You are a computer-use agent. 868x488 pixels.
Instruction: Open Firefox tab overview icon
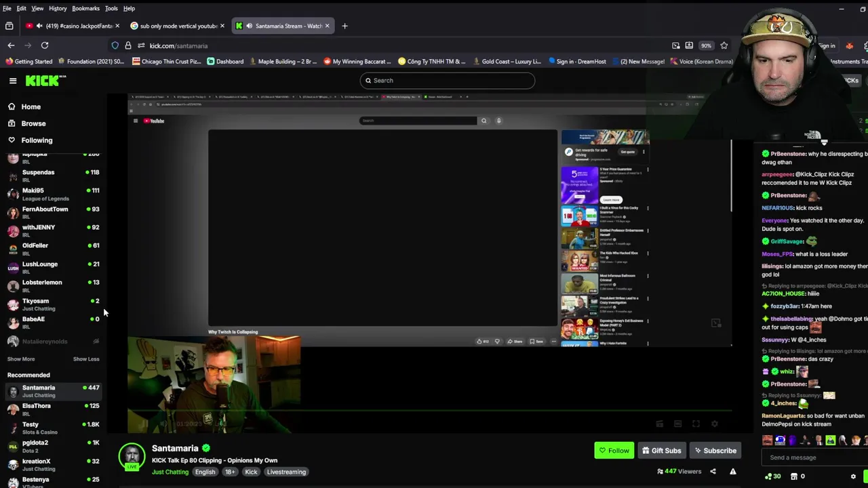tap(9, 26)
